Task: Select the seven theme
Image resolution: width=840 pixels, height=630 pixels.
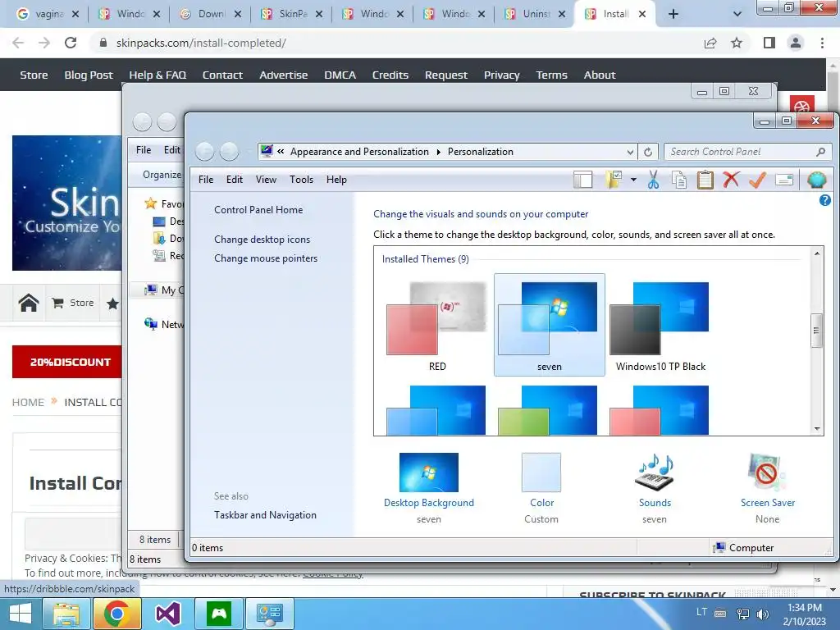Action: [549, 325]
